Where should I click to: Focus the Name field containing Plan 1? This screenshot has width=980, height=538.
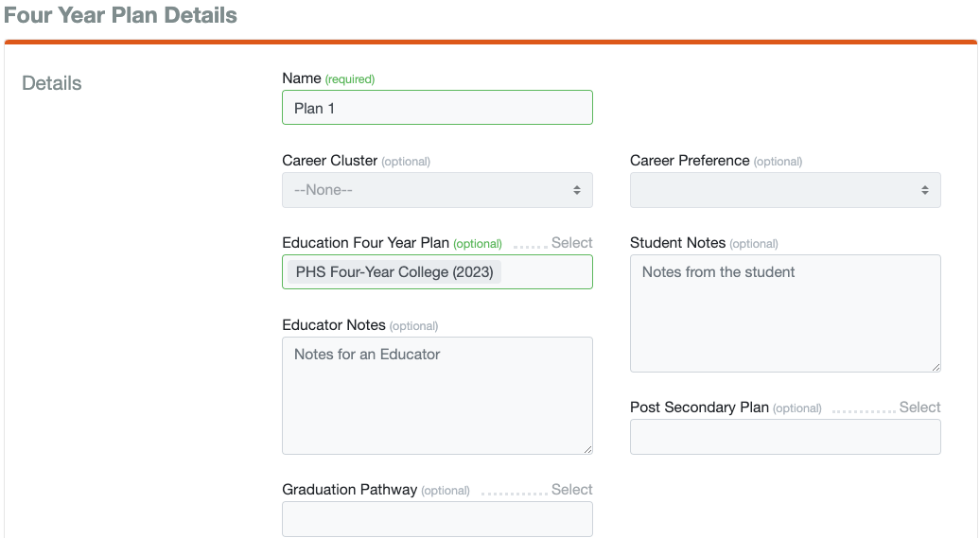tap(437, 108)
